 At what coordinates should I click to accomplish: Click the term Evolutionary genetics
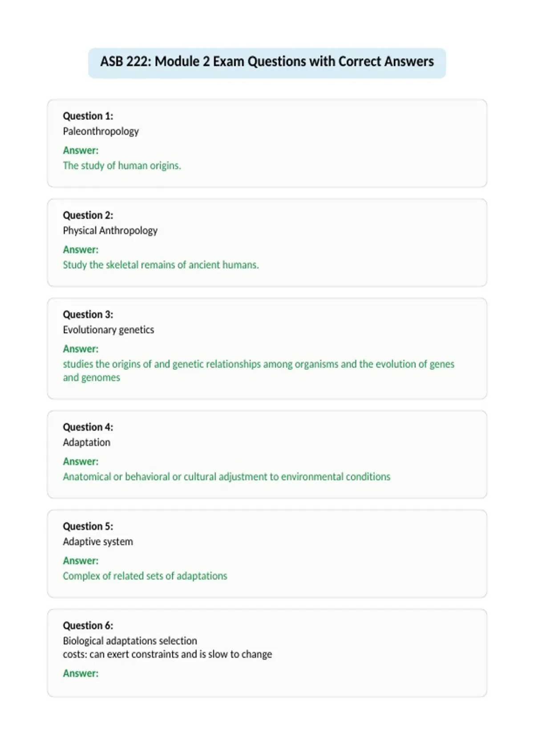108,330
